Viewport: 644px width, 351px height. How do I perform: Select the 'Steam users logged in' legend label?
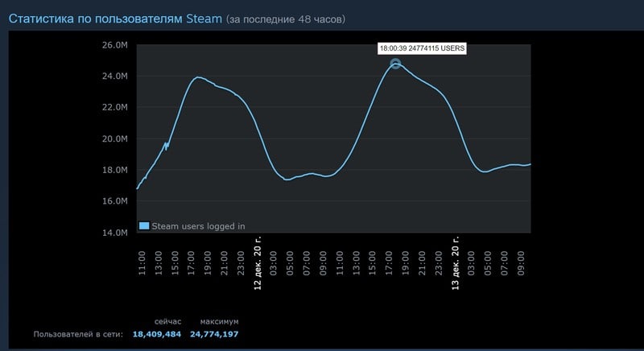click(x=198, y=226)
